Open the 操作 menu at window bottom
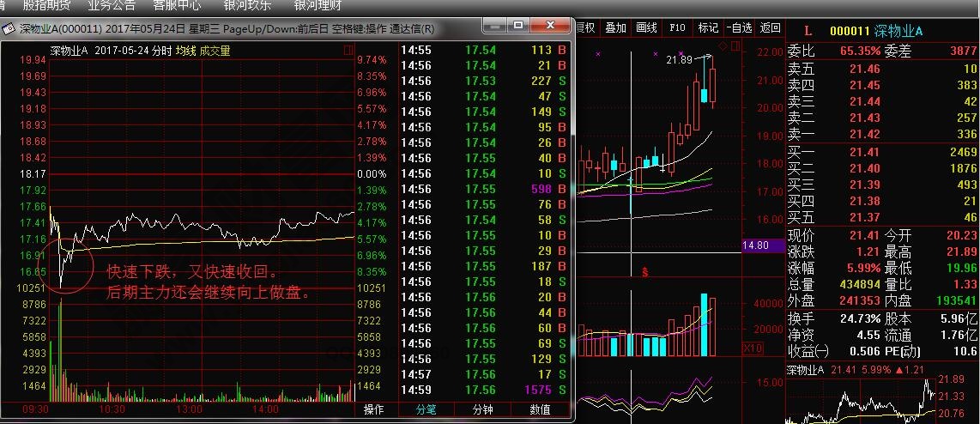This screenshot has width=980, height=424. click(374, 410)
